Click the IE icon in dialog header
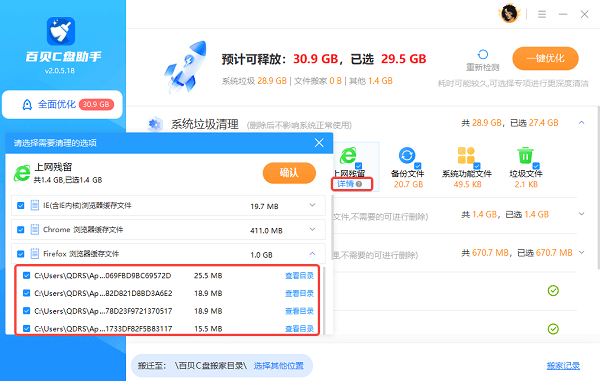600x381 pixels. (22, 173)
